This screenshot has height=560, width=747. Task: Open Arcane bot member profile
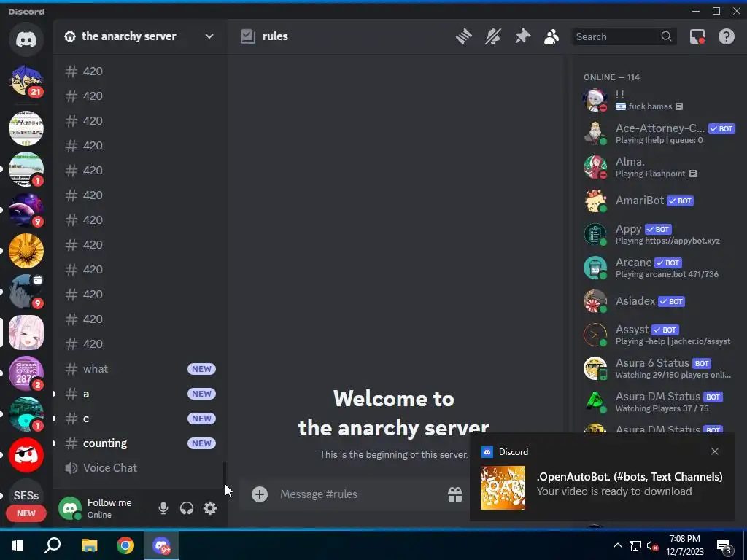click(659, 268)
